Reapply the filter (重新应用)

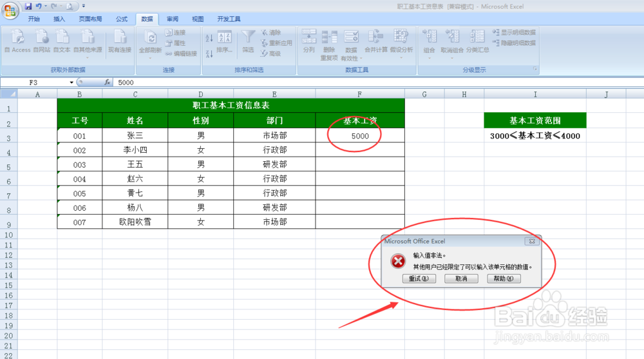point(276,43)
